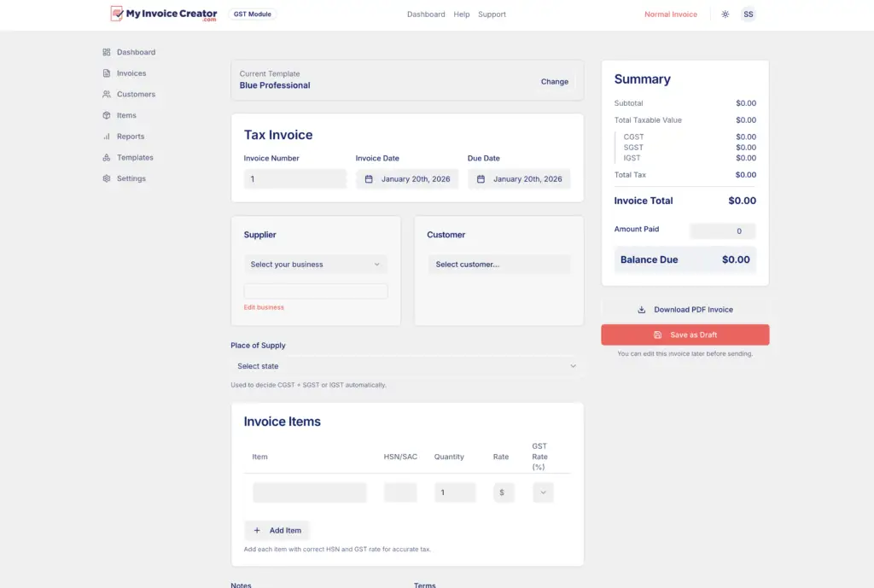
Task: Click Save as Draft
Action: click(685, 335)
